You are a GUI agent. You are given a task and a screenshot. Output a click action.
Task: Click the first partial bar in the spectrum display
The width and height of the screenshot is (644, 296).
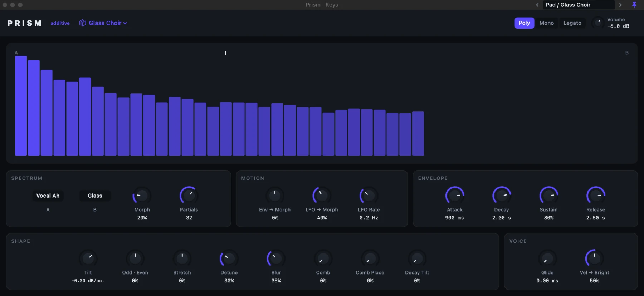pos(21,106)
